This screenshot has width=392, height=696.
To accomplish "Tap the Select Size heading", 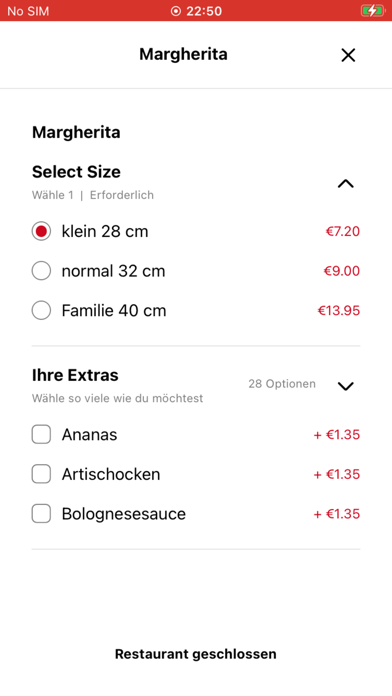I will 76,172.
